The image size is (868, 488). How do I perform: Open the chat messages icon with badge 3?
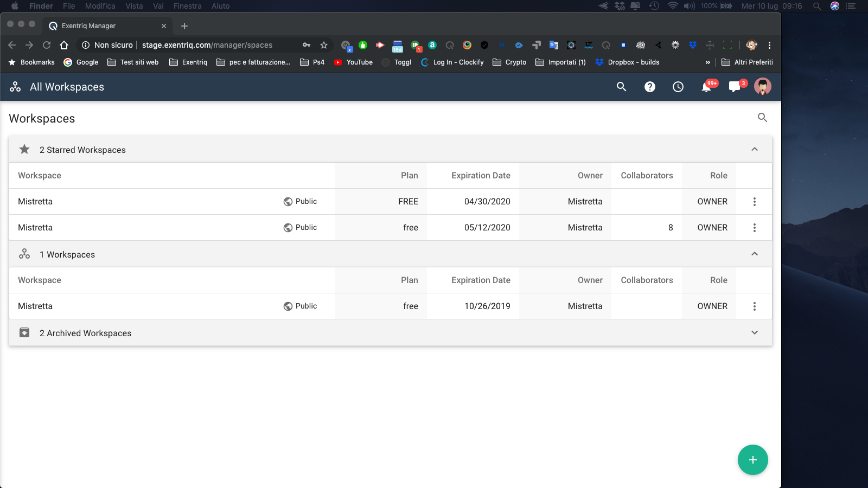point(735,87)
